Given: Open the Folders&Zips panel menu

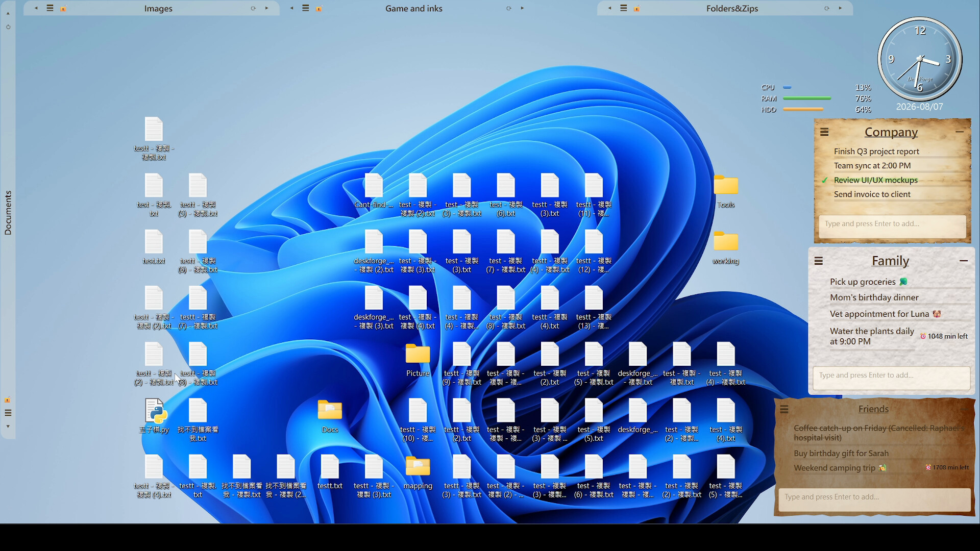Looking at the screenshot, I should (624, 8).
